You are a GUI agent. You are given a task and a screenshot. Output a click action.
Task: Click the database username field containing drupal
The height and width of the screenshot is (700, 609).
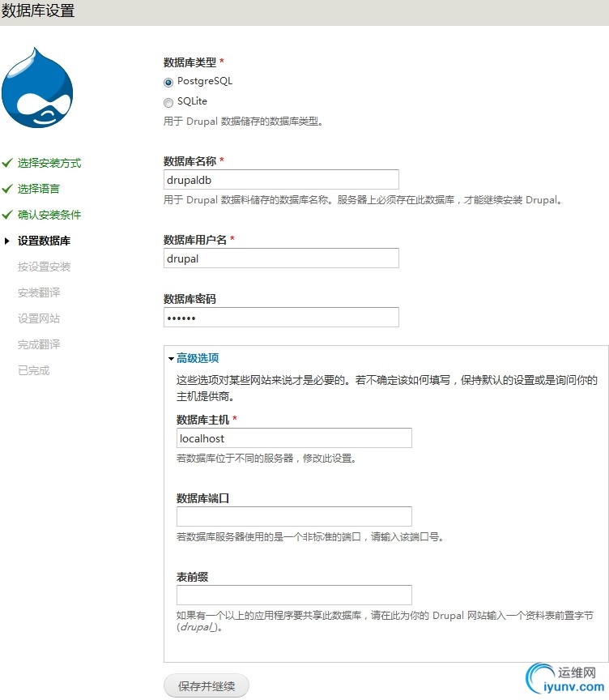click(281, 258)
